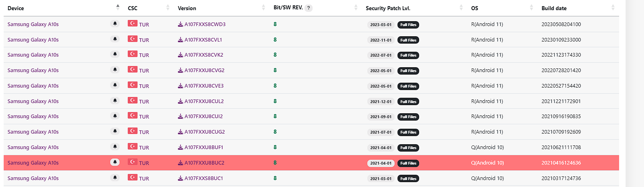The height and width of the screenshot is (187, 644).
Task: Click the bell icon in A107FXXS8BUC1 row
Action: 115,178
